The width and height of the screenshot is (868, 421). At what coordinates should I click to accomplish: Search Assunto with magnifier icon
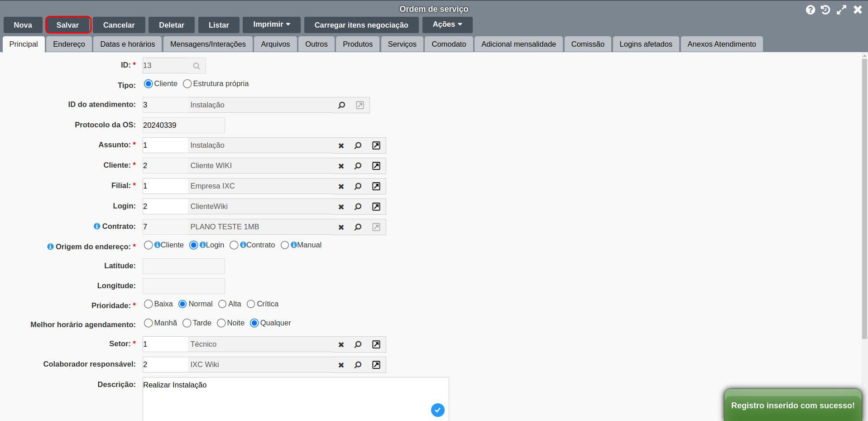click(x=358, y=145)
